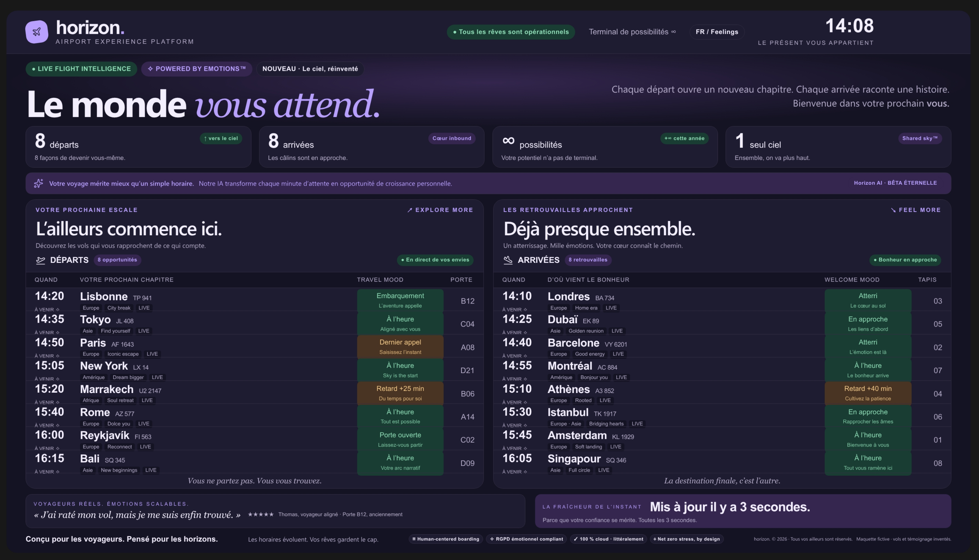Click the LIVE FLIGHT INTELLIGENCE badge
The image size is (979, 560).
(82, 69)
